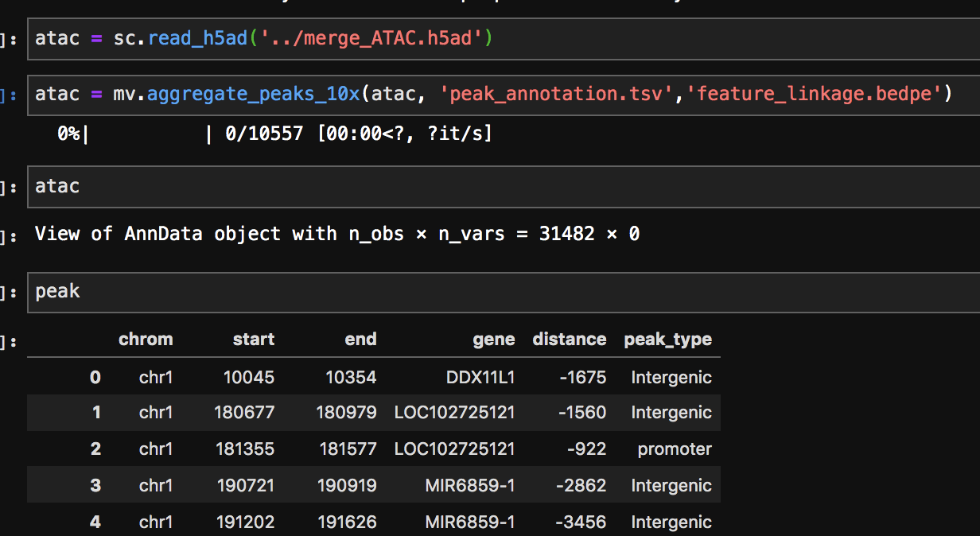Select 'MIR6859-1' in the row with 191202
980x536 pixels.
coord(470,522)
